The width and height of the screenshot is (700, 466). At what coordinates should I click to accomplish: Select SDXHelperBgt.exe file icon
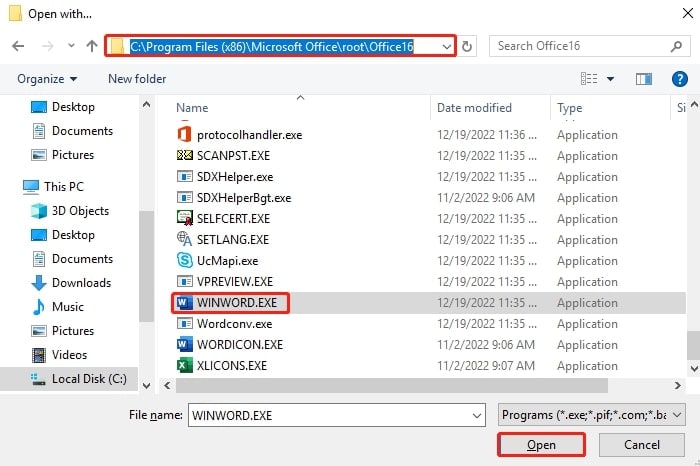point(185,197)
